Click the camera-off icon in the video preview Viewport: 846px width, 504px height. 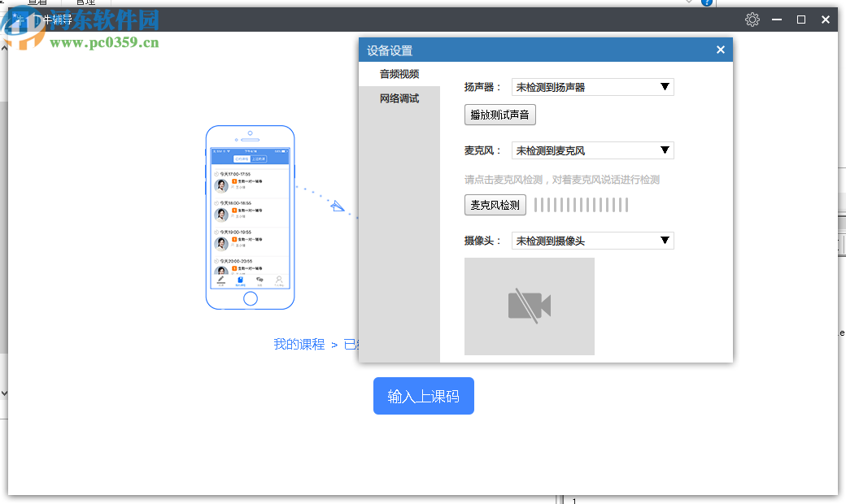click(x=529, y=306)
